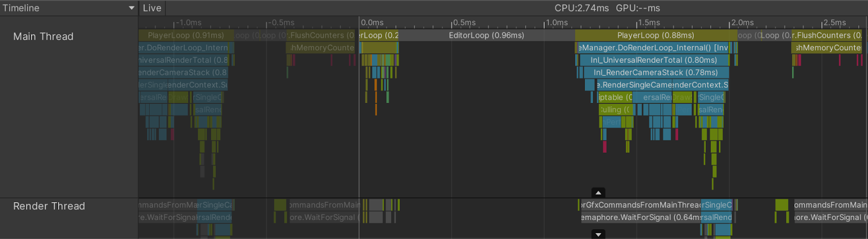The image size is (868, 239).
Task: Select the Main Thread label
Action: click(43, 36)
